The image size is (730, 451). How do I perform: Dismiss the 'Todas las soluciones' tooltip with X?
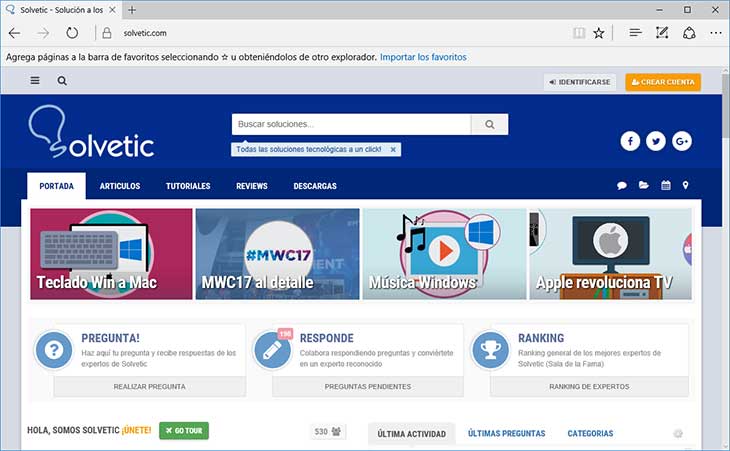pyautogui.click(x=393, y=149)
